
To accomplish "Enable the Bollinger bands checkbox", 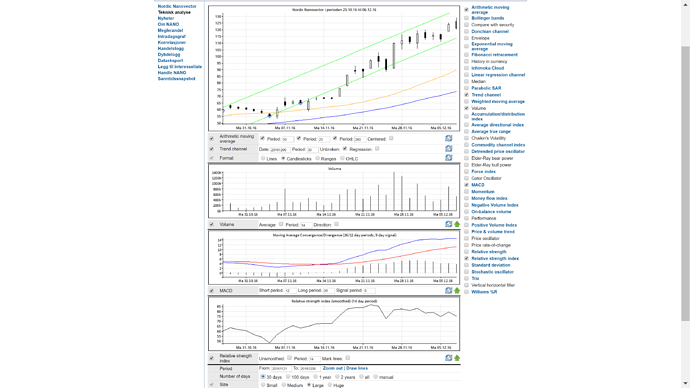I will (466, 18).
